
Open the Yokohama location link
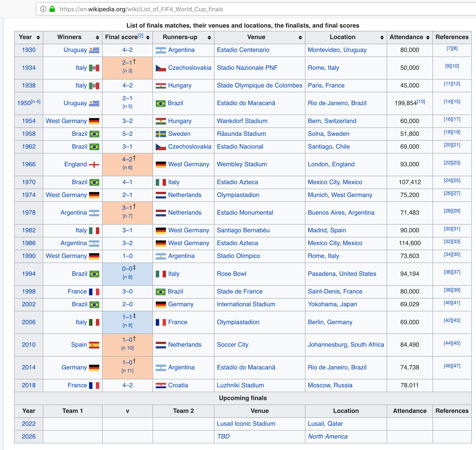[322, 304]
